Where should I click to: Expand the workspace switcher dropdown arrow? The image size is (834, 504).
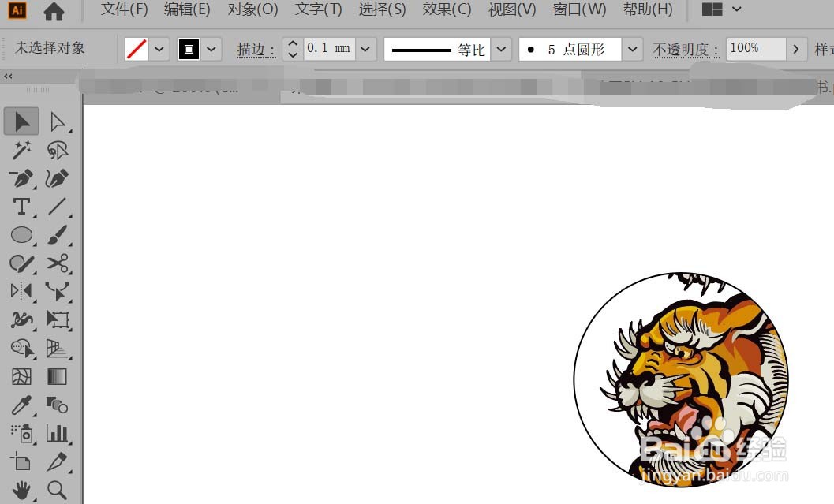[737, 9]
